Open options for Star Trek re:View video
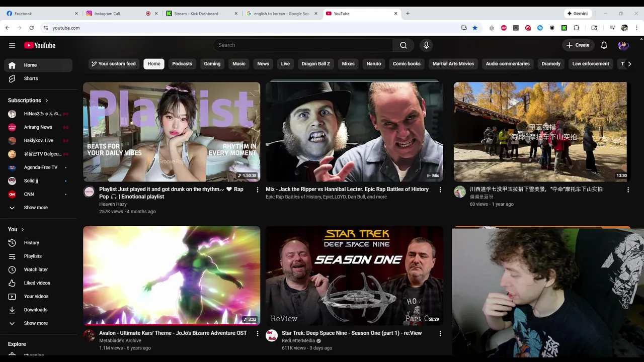644x362 pixels. [x=440, y=333]
